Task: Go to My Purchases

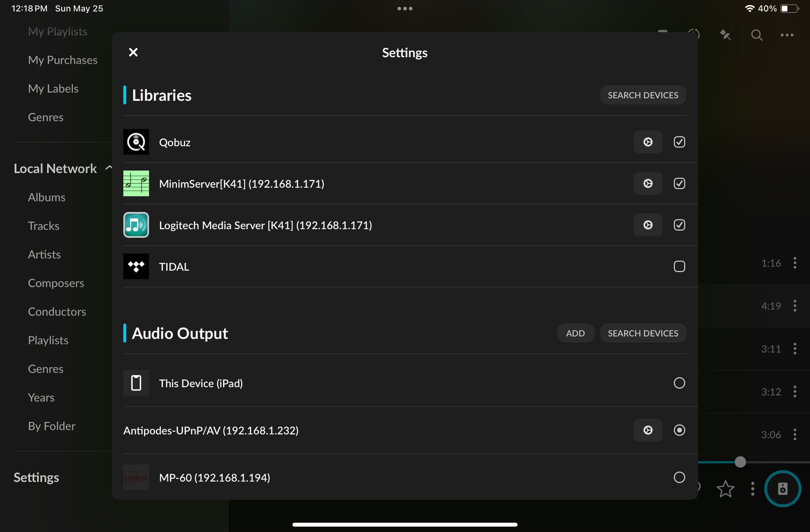Action: [62, 60]
